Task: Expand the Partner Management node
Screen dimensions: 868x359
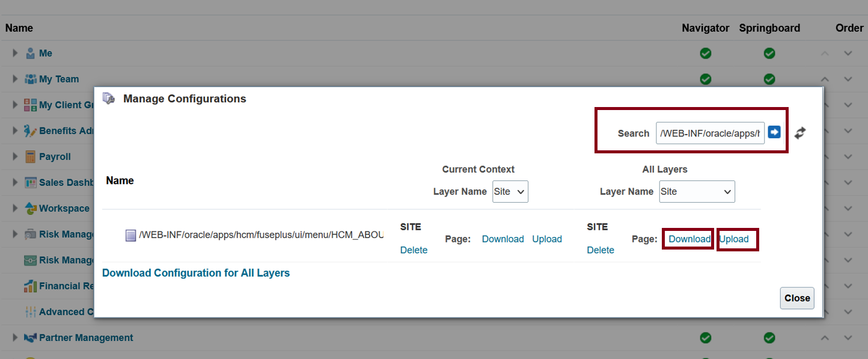Action: 16,338
